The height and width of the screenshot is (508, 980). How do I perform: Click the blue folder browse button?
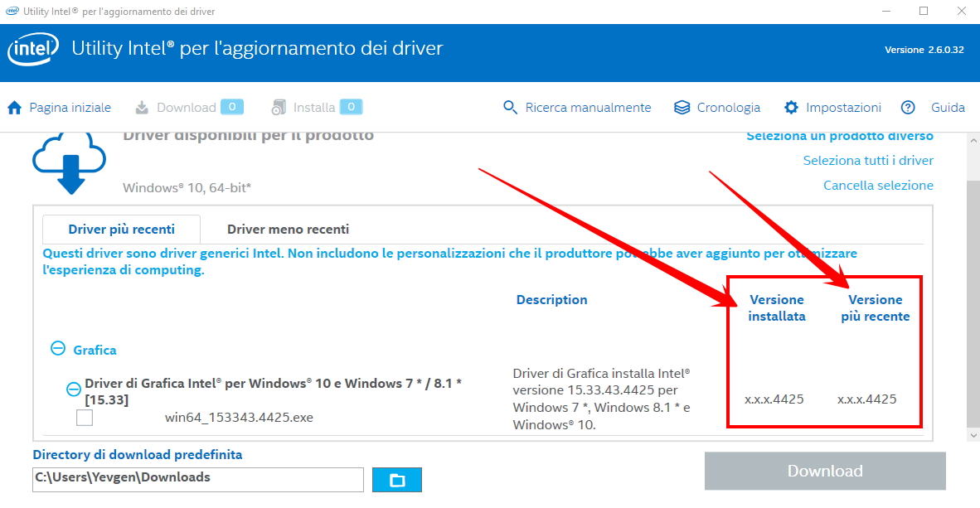point(397,480)
